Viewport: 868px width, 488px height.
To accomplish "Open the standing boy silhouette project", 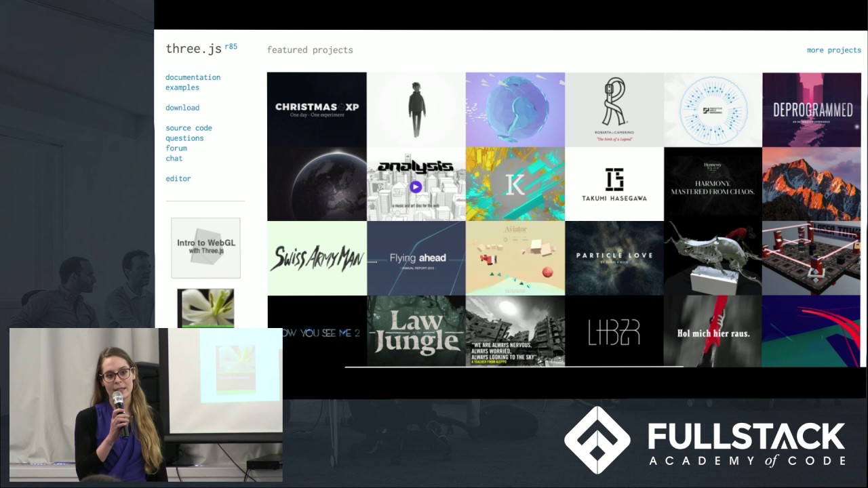I will point(416,110).
